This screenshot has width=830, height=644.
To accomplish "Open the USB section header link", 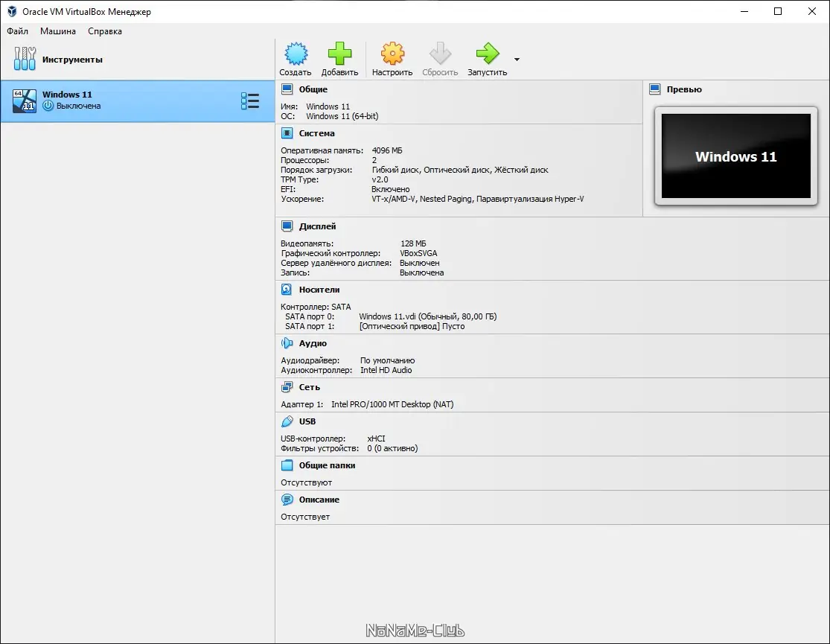I will click(307, 421).
